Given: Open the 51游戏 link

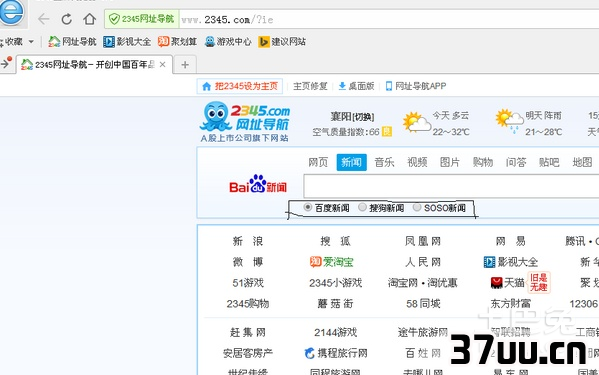Looking at the screenshot, I should pyautogui.click(x=248, y=283).
